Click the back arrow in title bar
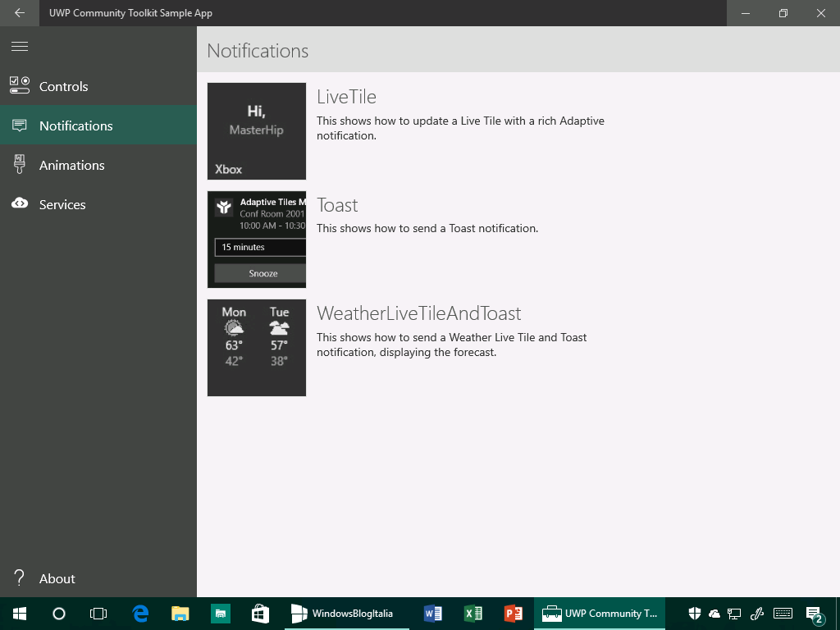The image size is (840, 630). point(20,13)
